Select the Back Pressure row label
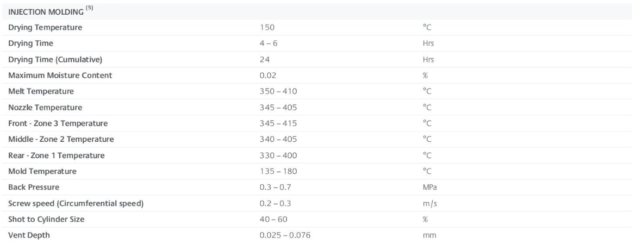This screenshot has width=644, height=244. click(x=34, y=187)
